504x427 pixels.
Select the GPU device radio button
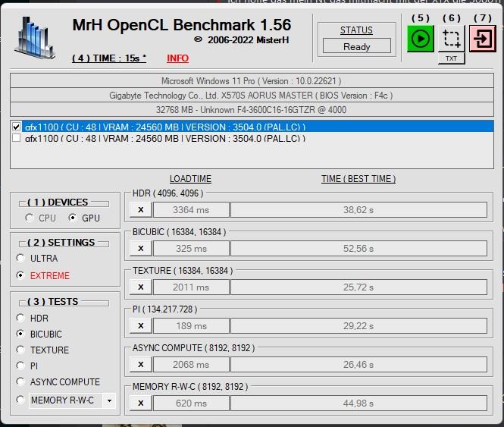click(x=73, y=218)
